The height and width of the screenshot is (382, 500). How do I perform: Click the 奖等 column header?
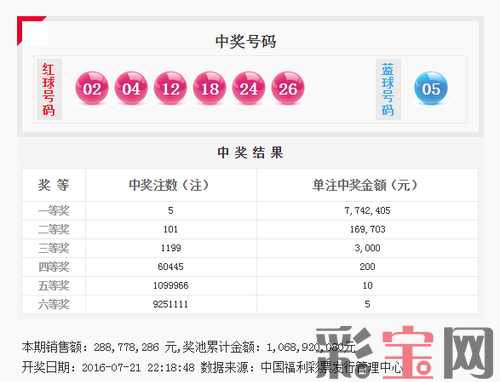pyautogui.click(x=53, y=185)
